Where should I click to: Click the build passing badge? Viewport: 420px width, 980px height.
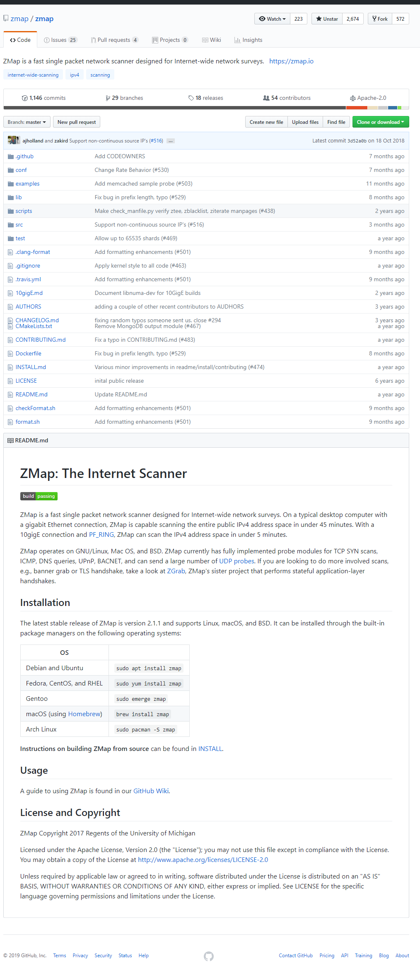click(39, 496)
